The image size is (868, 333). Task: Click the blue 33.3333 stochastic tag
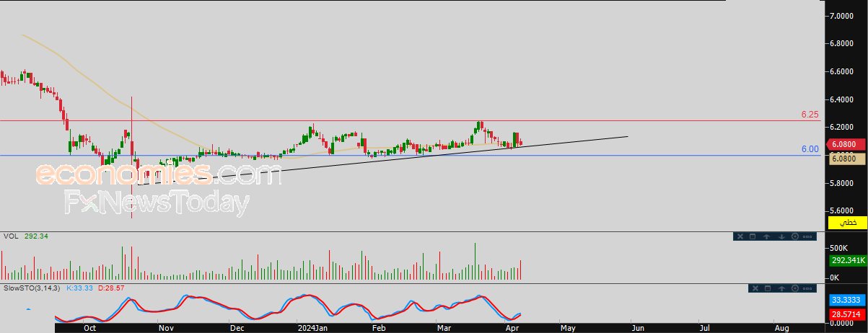point(847,299)
